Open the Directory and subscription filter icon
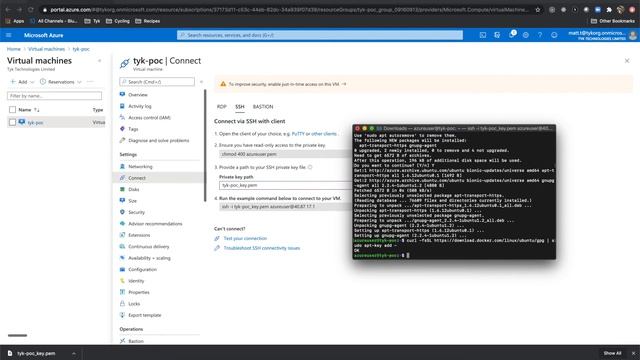640x360 pixels. [497, 35]
